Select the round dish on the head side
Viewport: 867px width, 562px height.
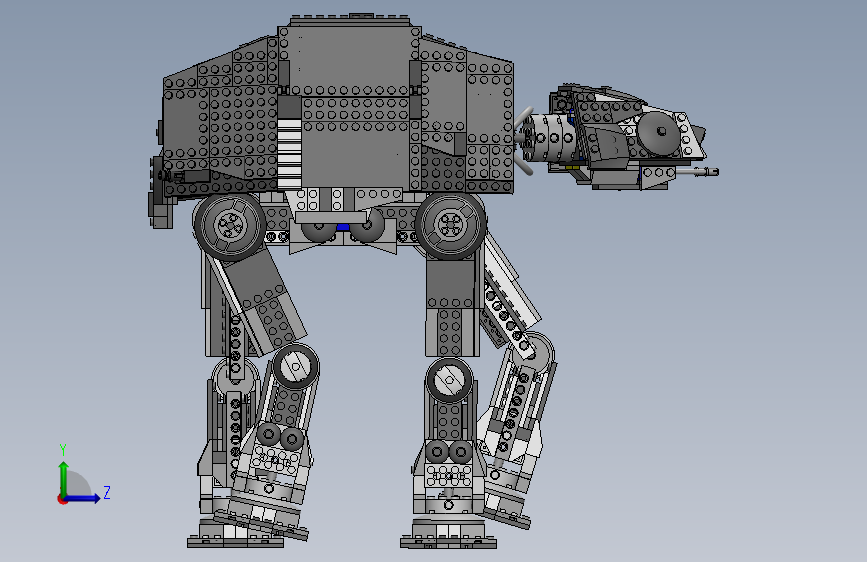[x=659, y=133]
